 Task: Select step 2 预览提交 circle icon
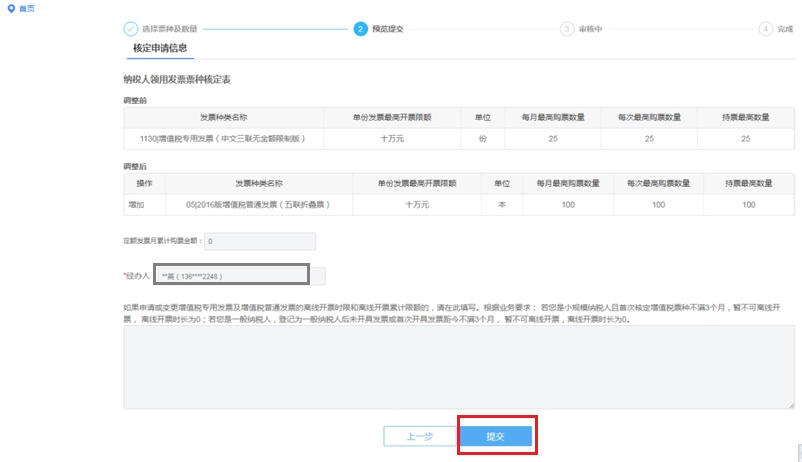pos(360,29)
